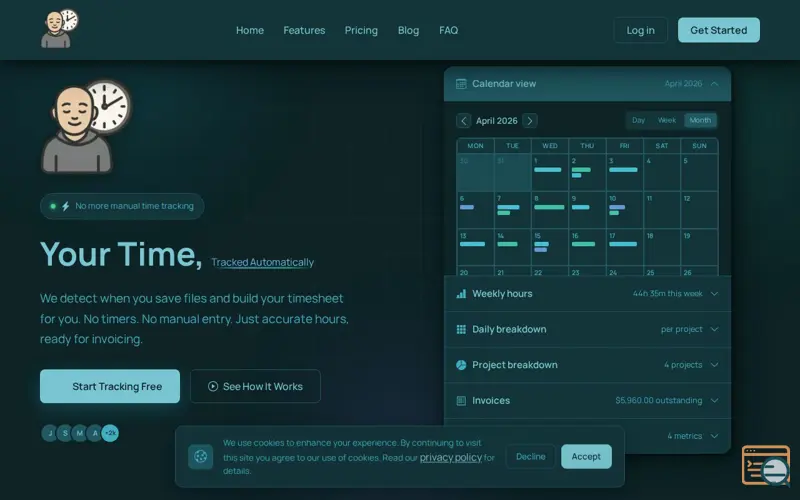The image size is (800, 500).
Task: Click the Tracked Automatically underlined text
Action: [x=262, y=262]
